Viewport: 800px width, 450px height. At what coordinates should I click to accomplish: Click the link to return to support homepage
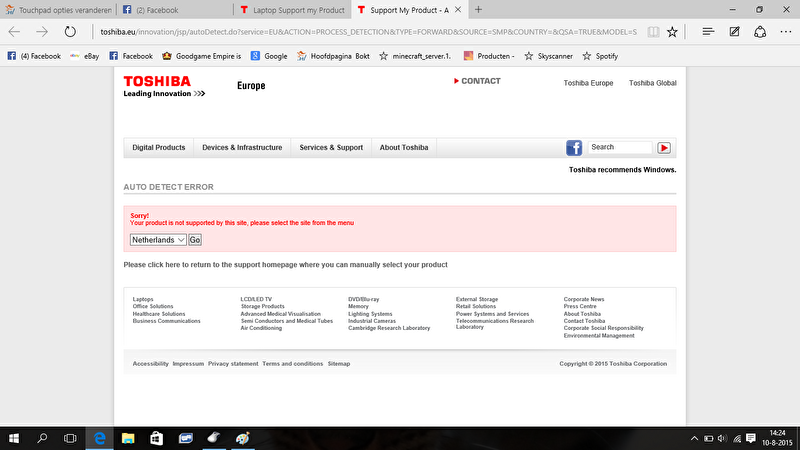(x=285, y=265)
